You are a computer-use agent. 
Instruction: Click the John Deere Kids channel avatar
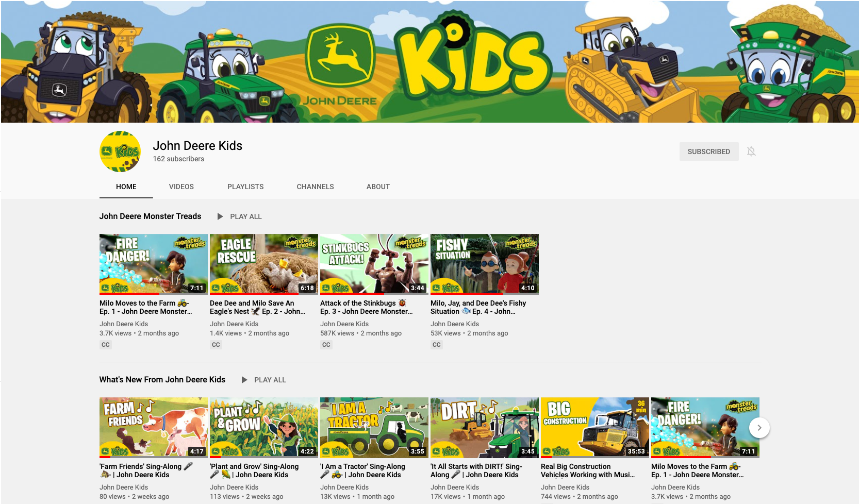[120, 152]
